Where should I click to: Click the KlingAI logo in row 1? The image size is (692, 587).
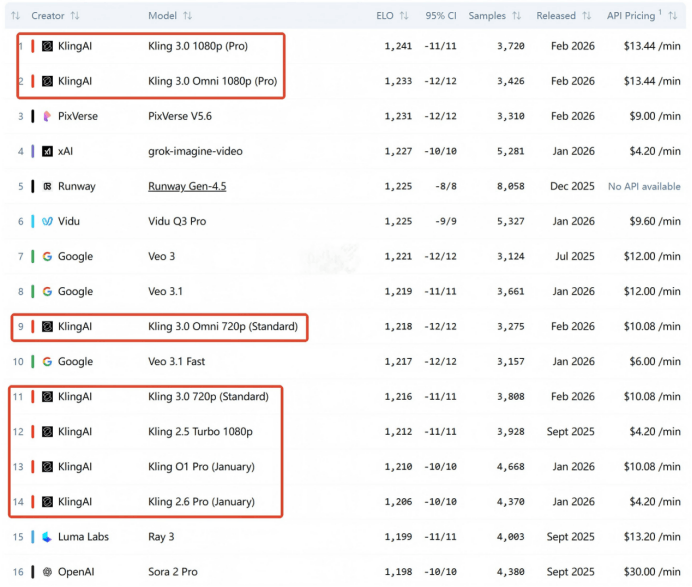coord(47,46)
